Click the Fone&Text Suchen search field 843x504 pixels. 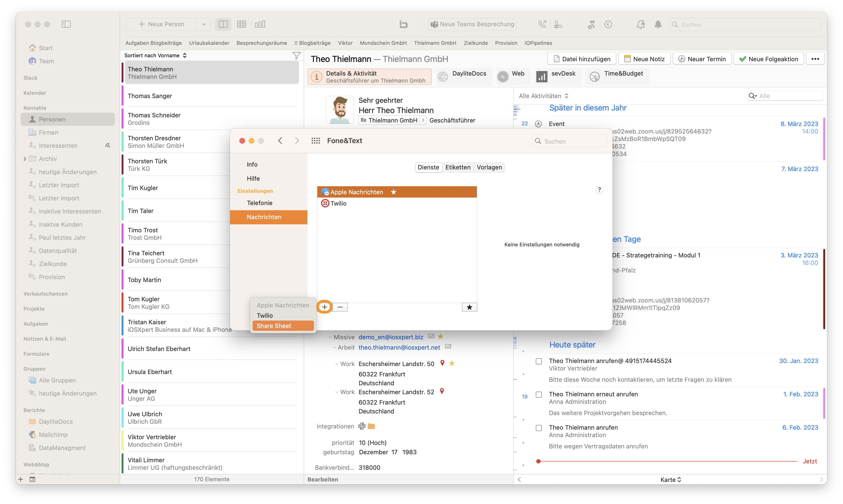(569, 141)
